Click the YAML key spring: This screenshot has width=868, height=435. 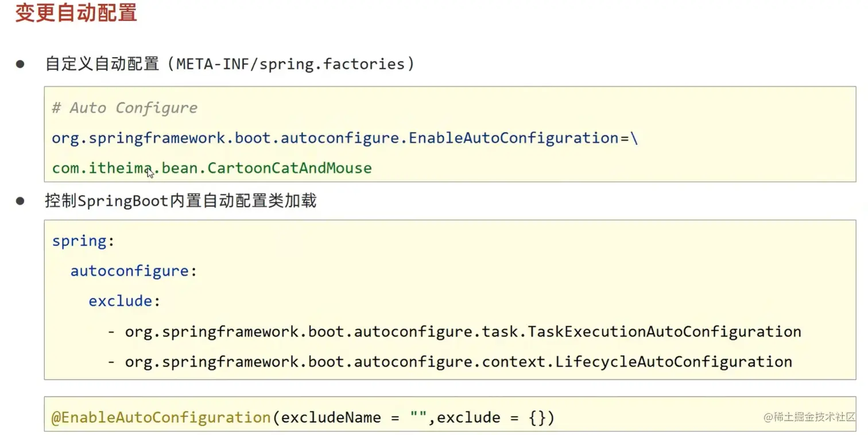(84, 241)
